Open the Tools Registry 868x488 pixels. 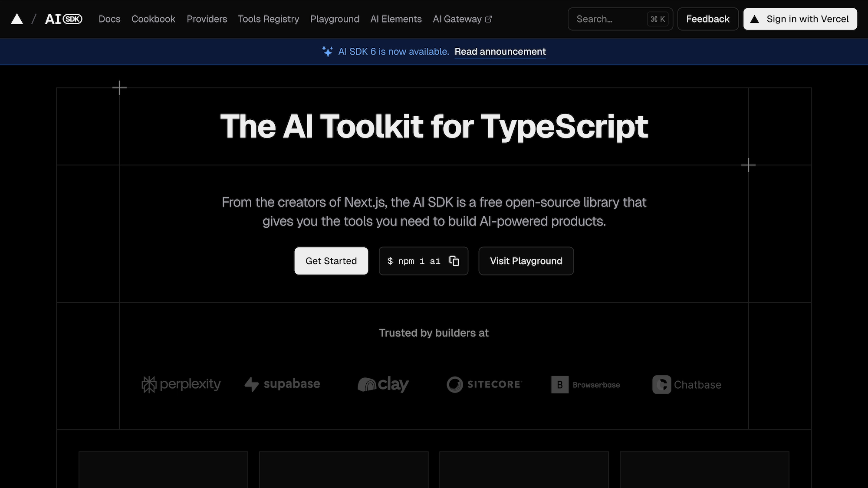click(x=268, y=19)
